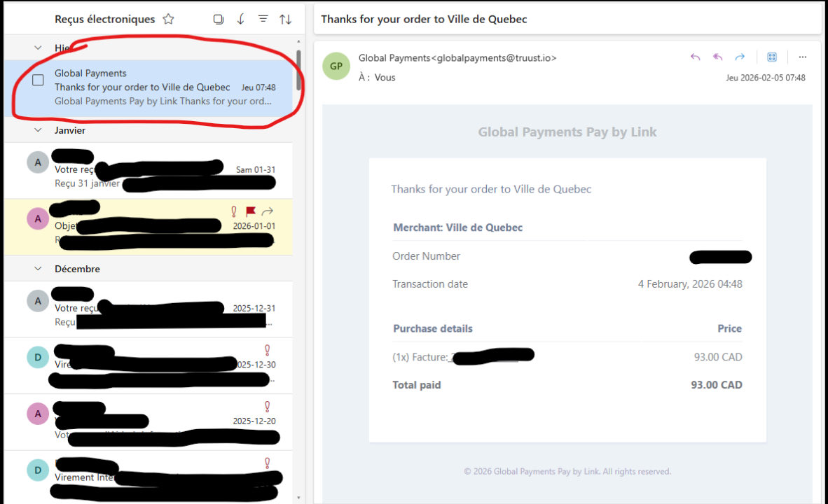Click the select-all messages icon in list header
828x504 pixels.
coord(218,20)
